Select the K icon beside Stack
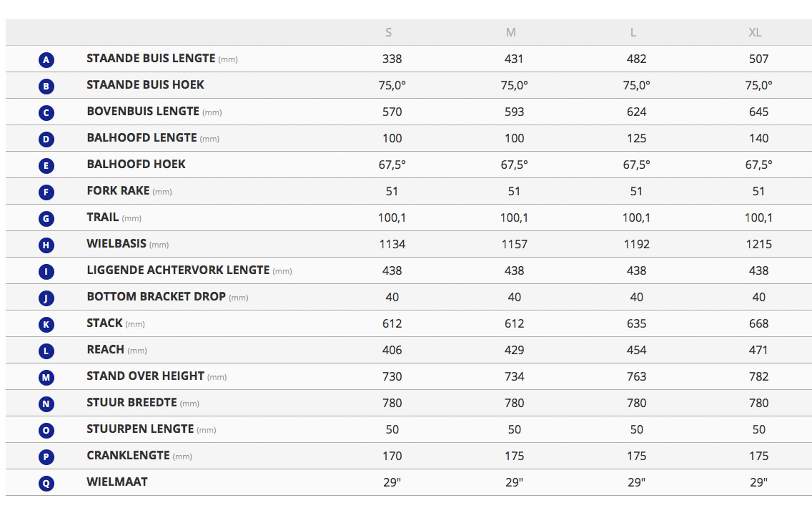The width and height of the screenshot is (812, 508). click(46, 324)
